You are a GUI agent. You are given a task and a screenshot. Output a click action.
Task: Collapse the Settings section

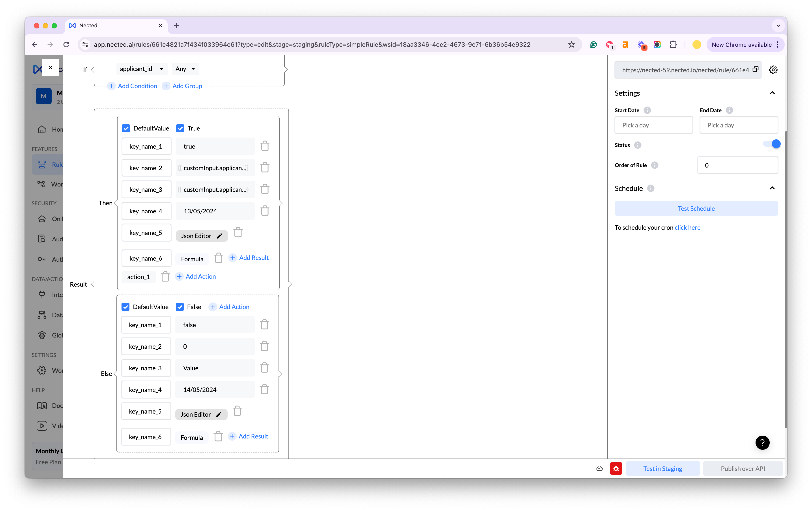[772, 93]
